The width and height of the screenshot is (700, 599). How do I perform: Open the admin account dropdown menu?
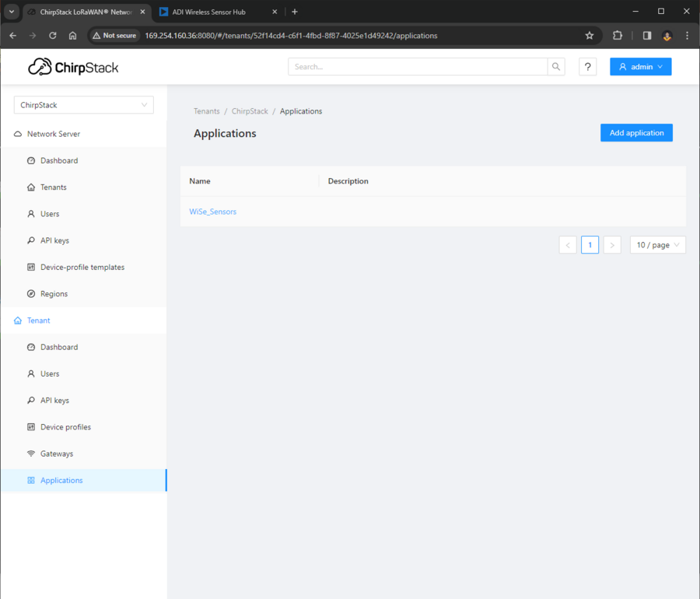coord(640,67)
